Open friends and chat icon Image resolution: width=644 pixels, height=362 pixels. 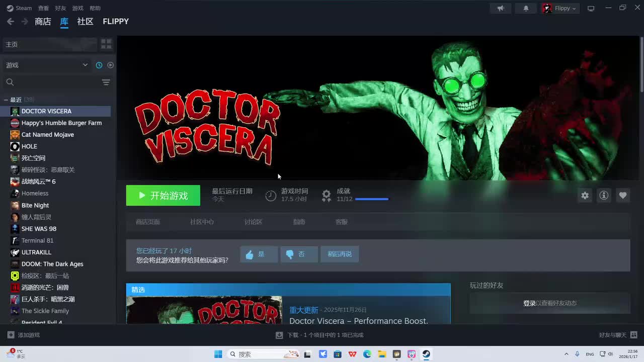tap(633, 335)
